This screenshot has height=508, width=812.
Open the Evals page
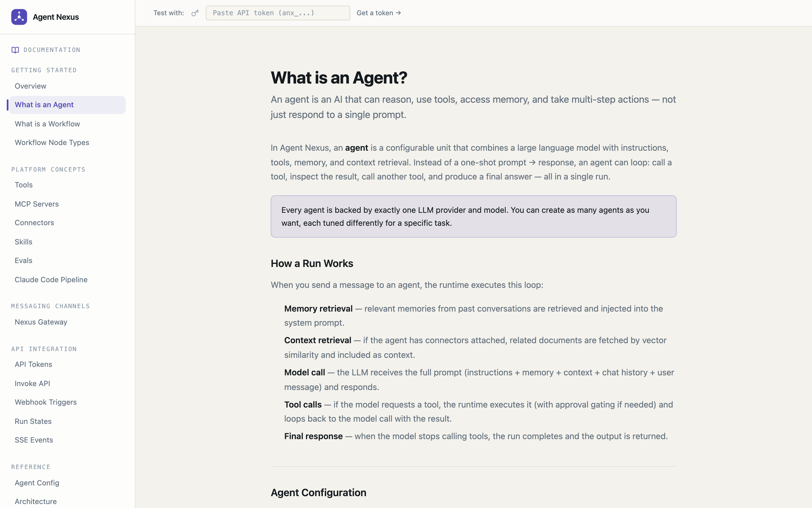67,260
